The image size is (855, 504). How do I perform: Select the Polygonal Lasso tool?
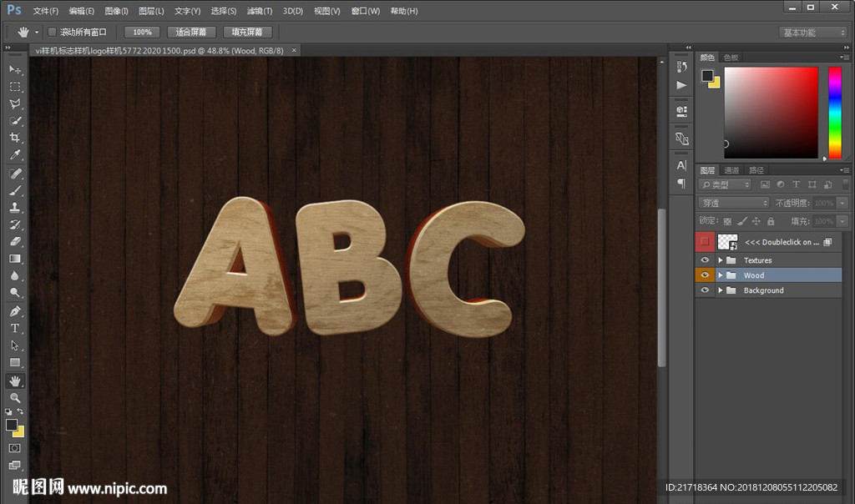tap(15, 103)
